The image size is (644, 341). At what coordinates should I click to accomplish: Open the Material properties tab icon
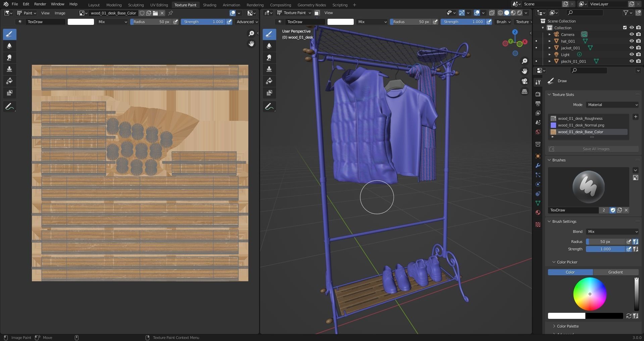click(x=538, y=212)
